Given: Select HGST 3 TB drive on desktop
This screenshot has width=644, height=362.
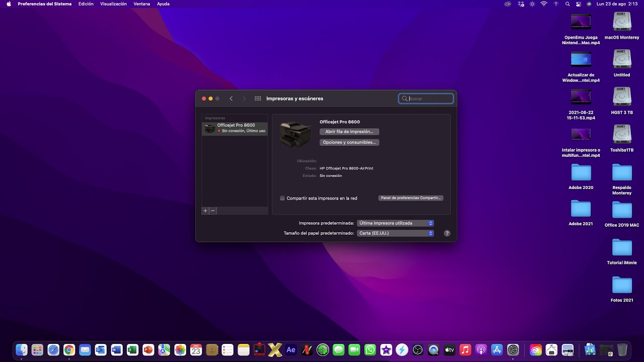Looking at the screenshot, I should (622, 101).
